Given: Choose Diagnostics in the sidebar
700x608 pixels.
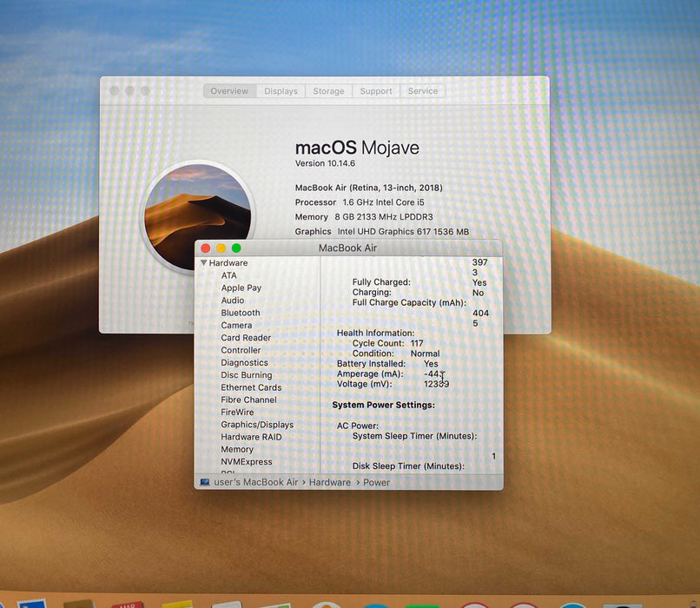Looking at the screenshot, I should 245,363.
